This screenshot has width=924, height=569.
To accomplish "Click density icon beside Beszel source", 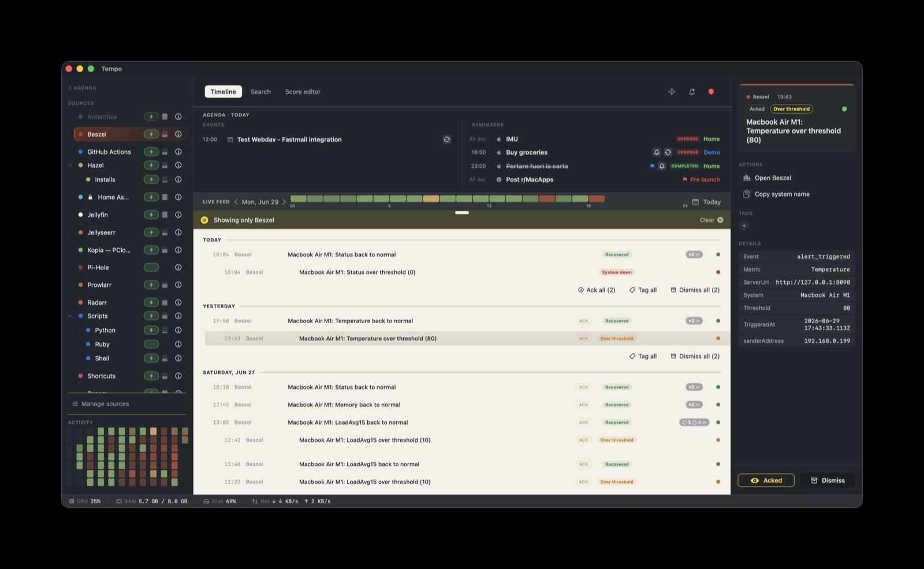I will click(x=165, y=134).
